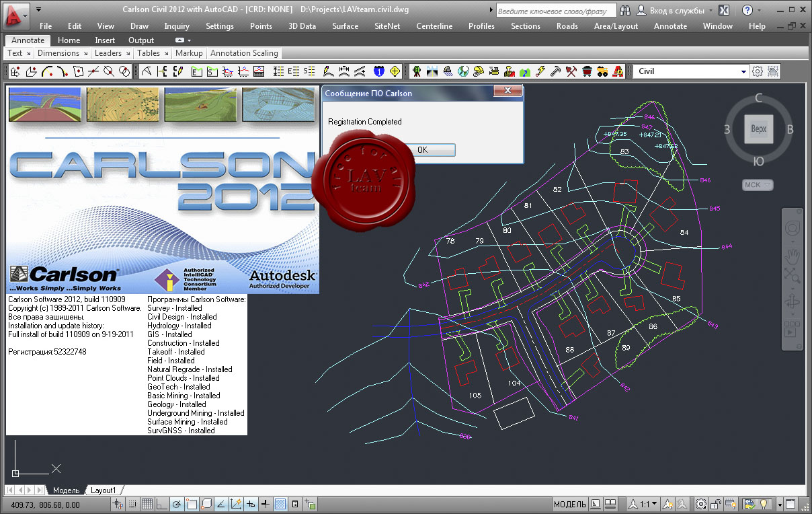Screen dimensions: 812x514
Task: Click the road module toolbar icon
Action: [432, 71]
